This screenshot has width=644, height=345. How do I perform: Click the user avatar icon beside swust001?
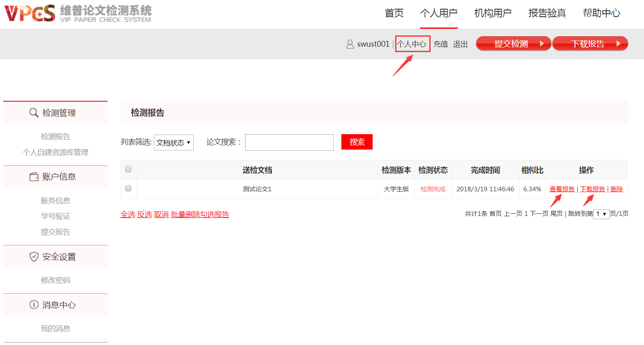tap(350, 44)
